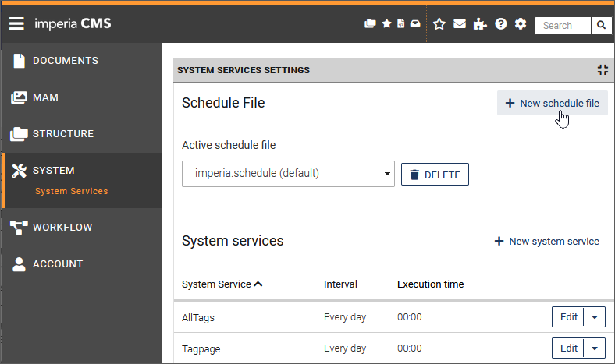Image resolution: width=615 pixels, height=364 pixels.
Task: Click the Documents page icon
Action: 19,61
